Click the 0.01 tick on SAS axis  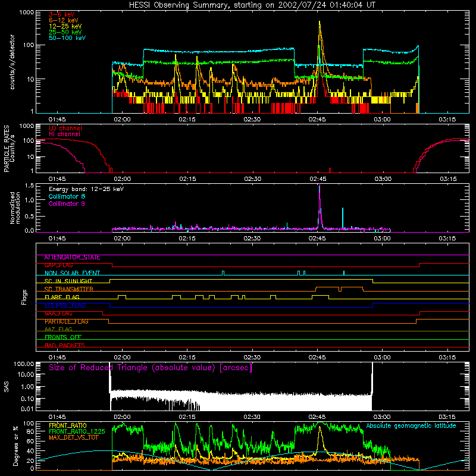click(27, 409)
